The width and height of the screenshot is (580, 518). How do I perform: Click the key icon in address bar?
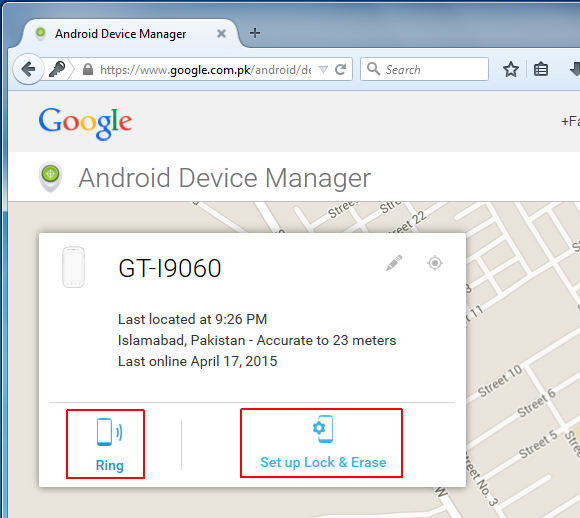click(57, 69)
